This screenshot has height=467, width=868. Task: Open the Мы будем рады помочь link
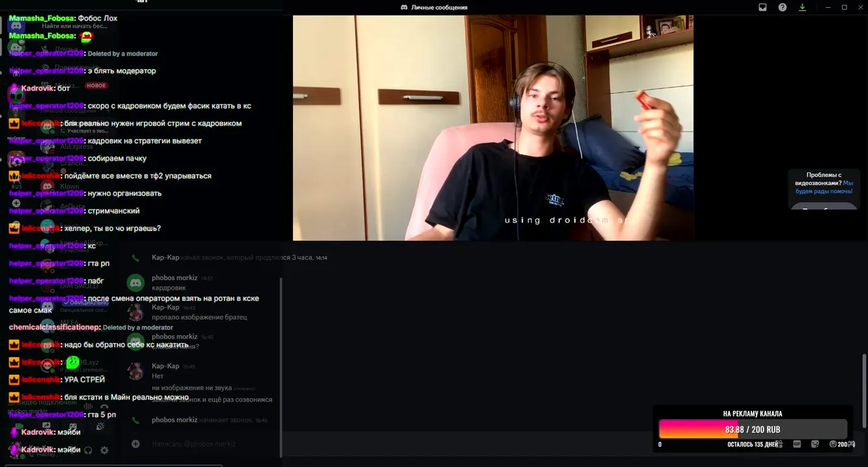(824, 187)
